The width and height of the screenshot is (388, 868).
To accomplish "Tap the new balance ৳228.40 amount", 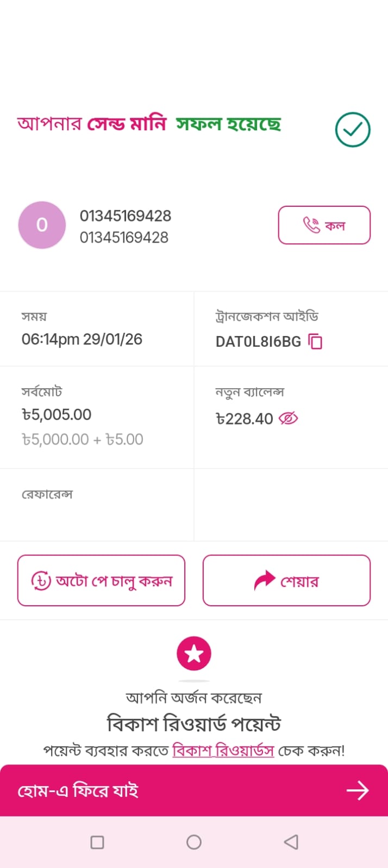I will [245, 419].
